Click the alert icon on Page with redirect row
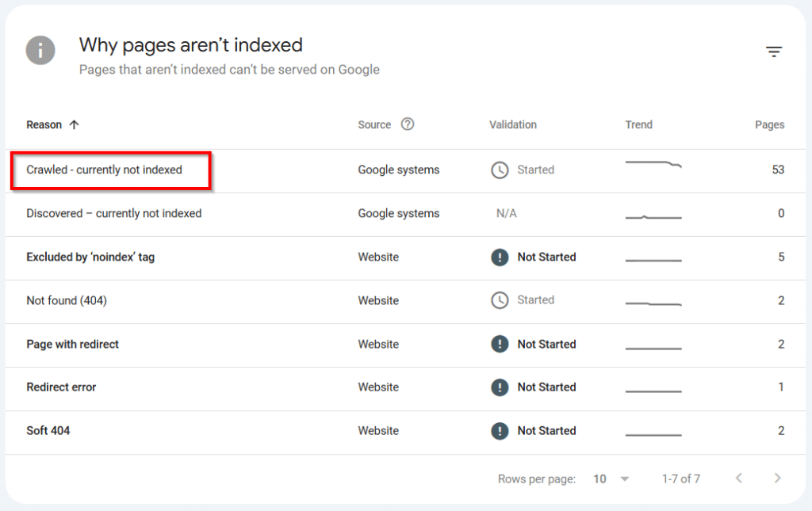Screen dimensions: 812x511 tap(500, 344)
